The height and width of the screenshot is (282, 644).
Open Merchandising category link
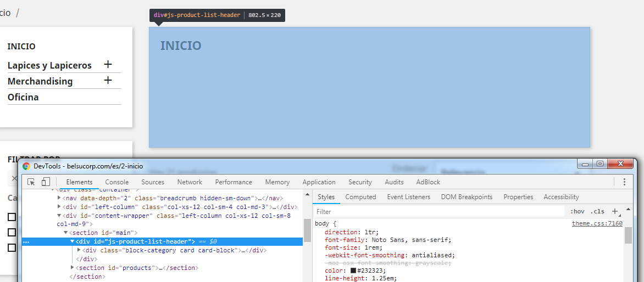[40, 81]
